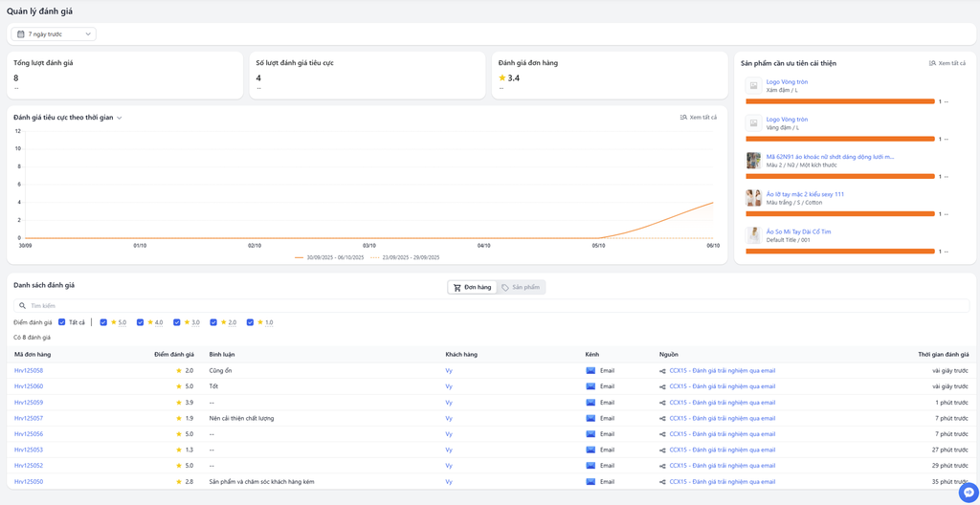Open the 7 ngày trước date range dropdown
The image size is (980, 505).
(x=54, y=34)
